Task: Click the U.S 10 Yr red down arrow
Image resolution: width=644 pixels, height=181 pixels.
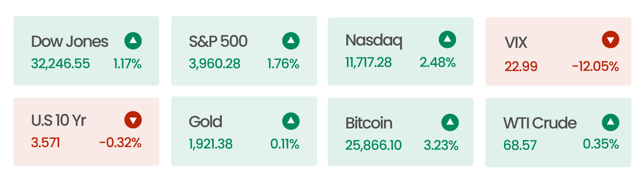Action: point(133,120)
